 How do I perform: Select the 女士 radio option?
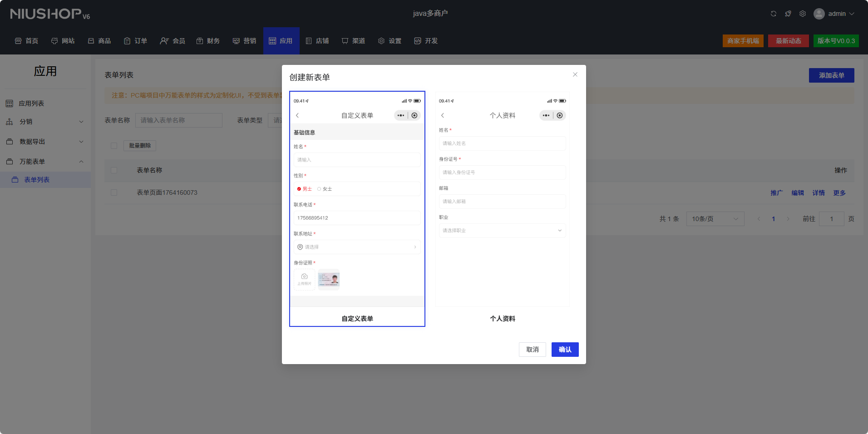click(319, 189)
